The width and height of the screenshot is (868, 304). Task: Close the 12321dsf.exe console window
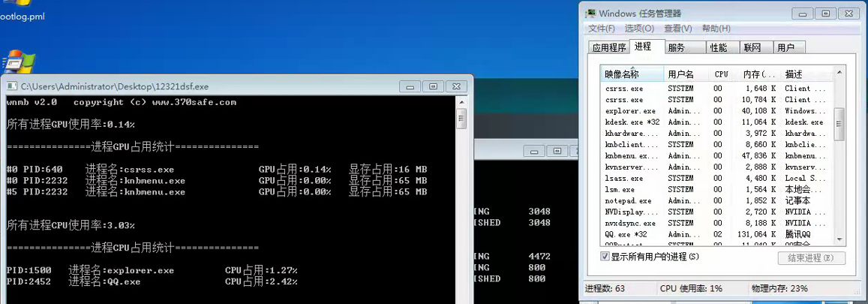456,86
